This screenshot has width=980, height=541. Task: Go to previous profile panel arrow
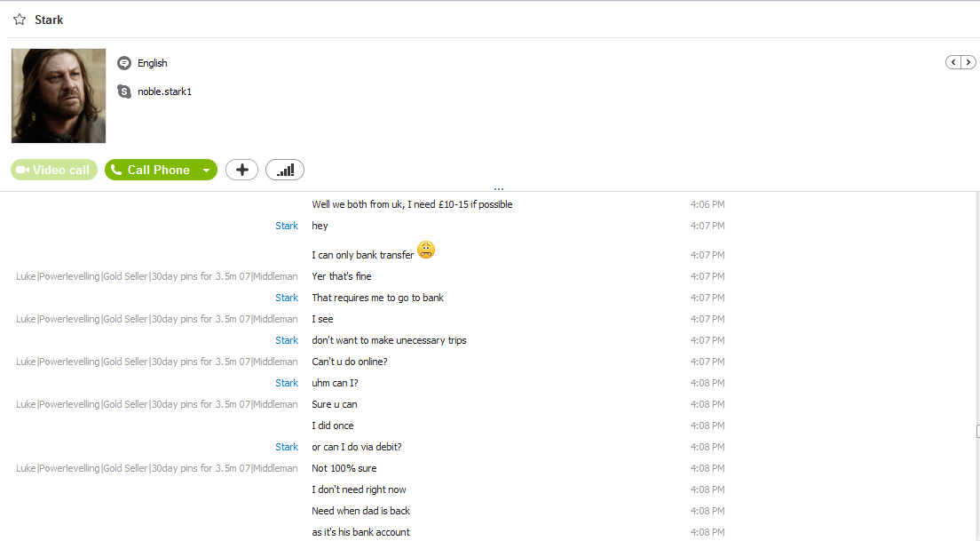(953, 62)
